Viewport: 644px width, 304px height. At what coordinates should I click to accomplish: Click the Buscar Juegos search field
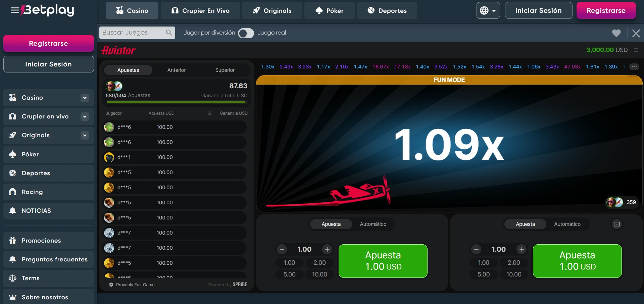click(133, 33)
